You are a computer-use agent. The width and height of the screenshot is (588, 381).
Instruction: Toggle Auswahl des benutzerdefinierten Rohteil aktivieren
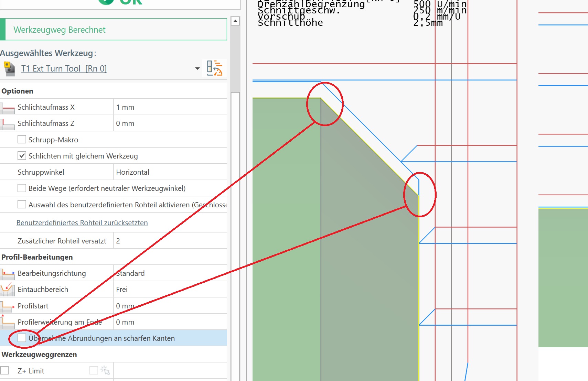pyautogui.click(x=22, y=205)
